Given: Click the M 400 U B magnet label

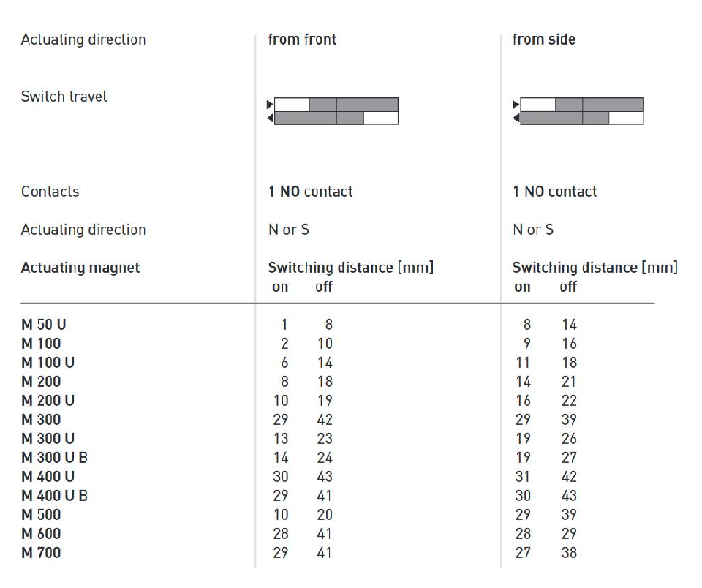Looking at the screenshot, I should point(55,496).
